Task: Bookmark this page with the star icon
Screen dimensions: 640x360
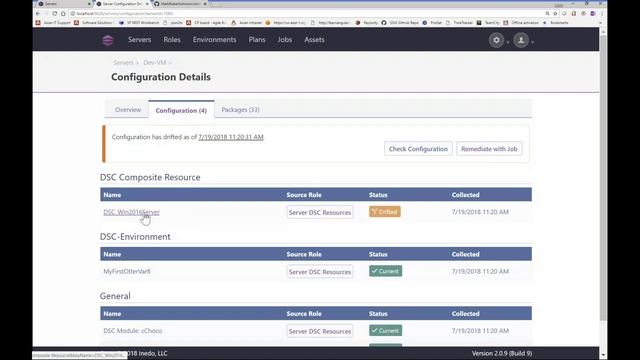Action: coord(555,13)
